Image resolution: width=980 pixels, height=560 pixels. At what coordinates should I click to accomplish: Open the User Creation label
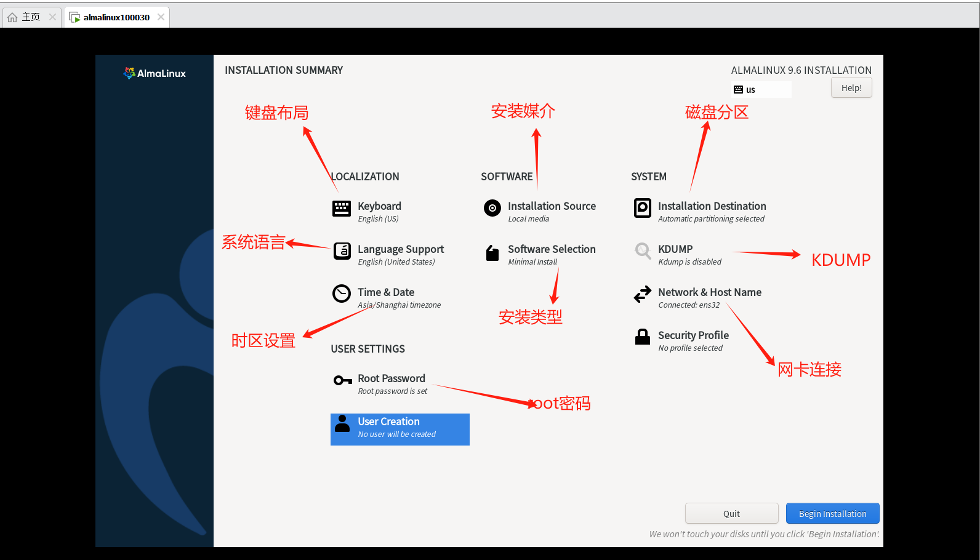[388, 422]
